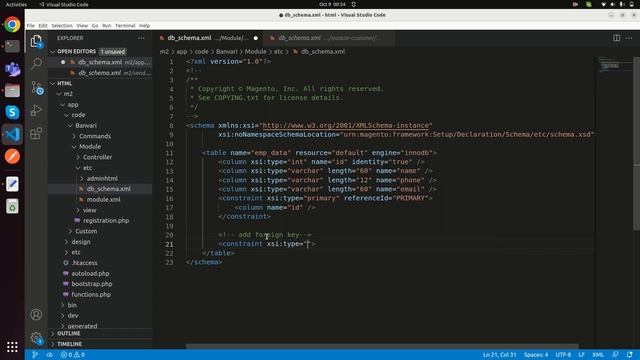
Task: Open the Run and Debug view
Action: (x=36, y=110)
